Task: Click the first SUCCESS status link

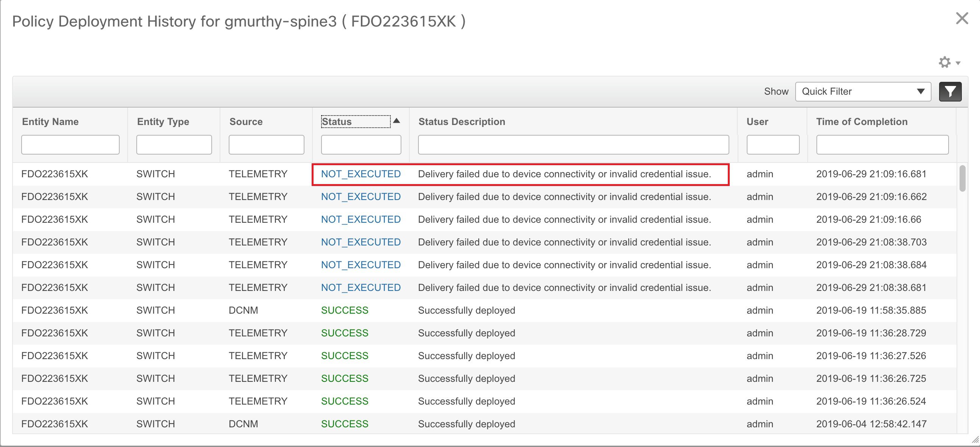Action: [x=345, y=310]
